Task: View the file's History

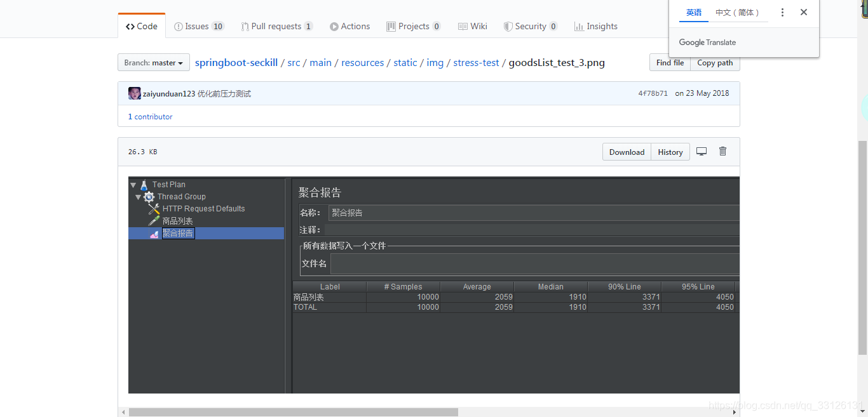Action: (670, 151)
